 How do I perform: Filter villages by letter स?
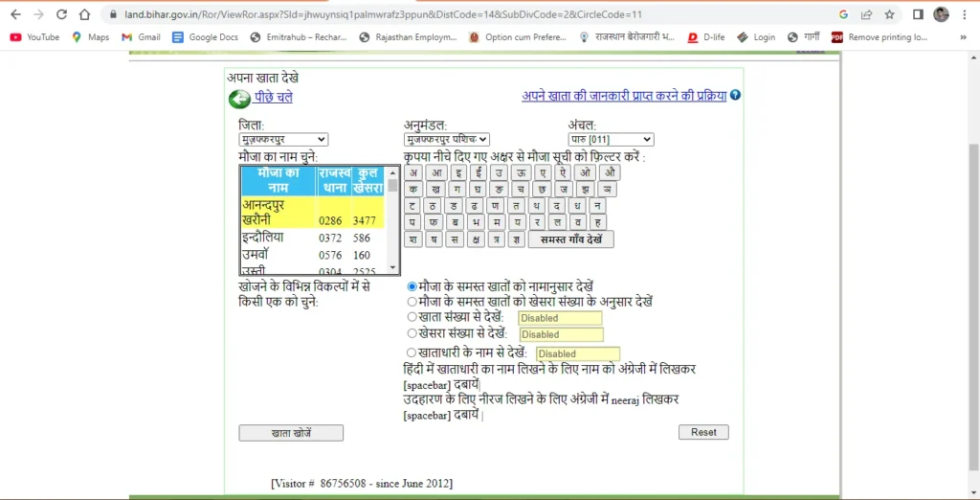coord(455,239)
